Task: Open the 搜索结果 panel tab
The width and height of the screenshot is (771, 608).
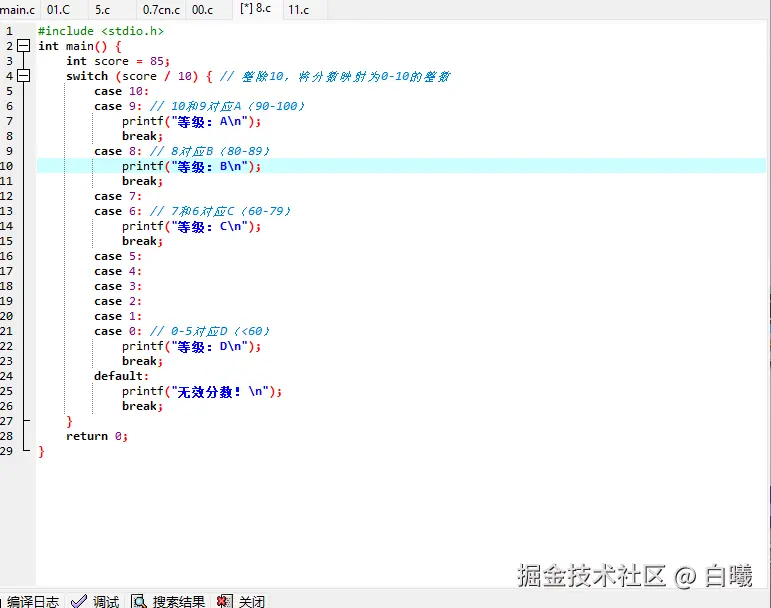Action: click(178, 602)
